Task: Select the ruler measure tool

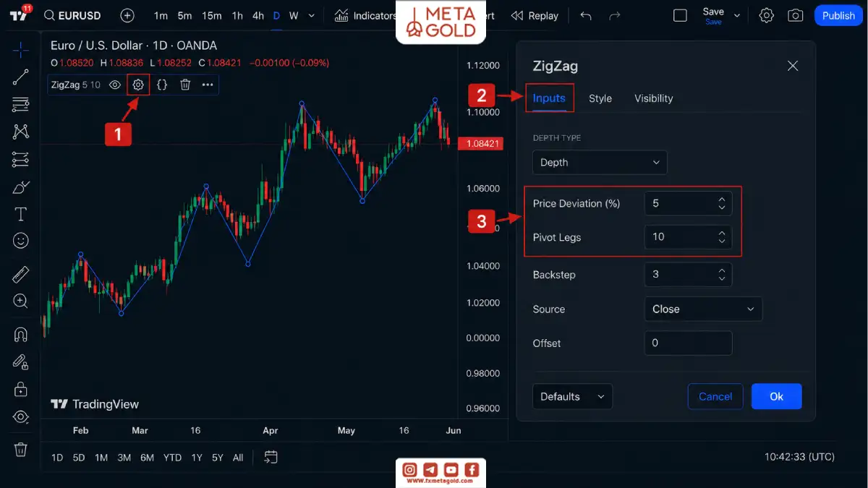Action: pyautogui.click(x=21, y=275)
